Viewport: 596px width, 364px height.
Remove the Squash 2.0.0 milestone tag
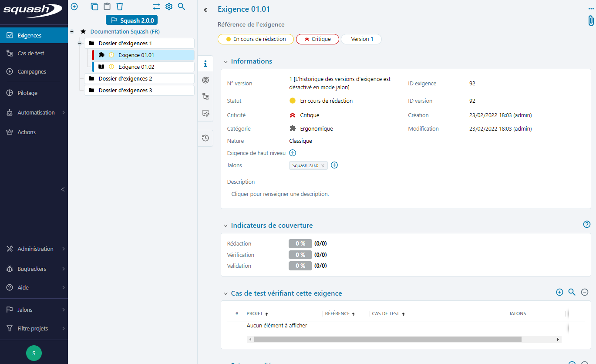tap(323, 166)
